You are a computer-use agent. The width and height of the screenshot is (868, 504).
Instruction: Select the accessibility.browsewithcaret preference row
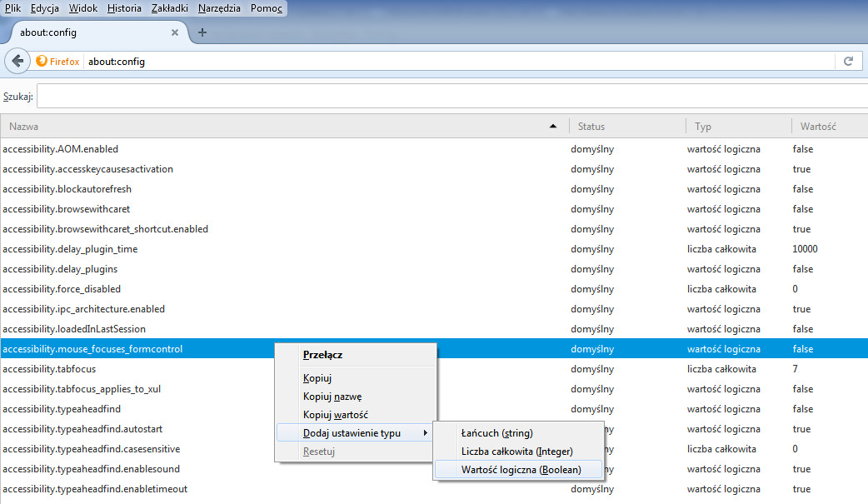point(67,209)
